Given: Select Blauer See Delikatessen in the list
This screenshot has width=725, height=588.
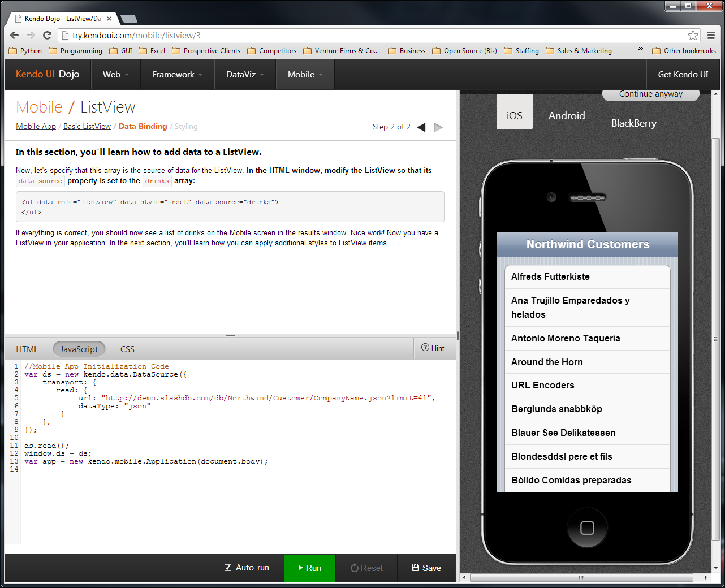Looking at the screenshot, I should (x=588, y=433).
